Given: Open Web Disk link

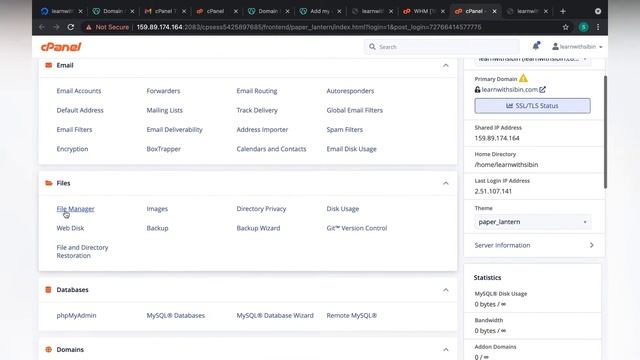Looking at the screenshot, I should [x=70, y=228].
